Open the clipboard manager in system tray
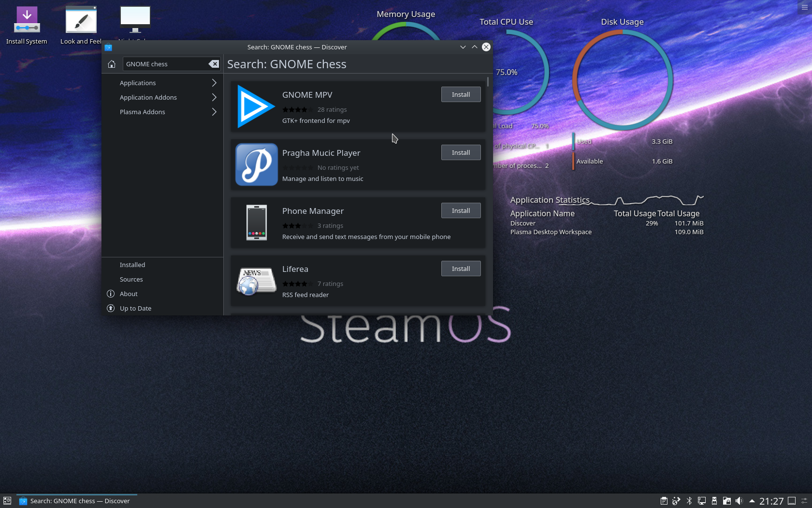Viewport: 812px width, 508px height. coord(664,501)
